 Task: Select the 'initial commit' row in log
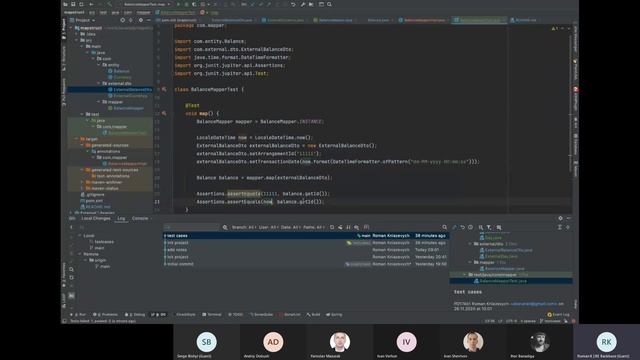click(x=306, y=264)
